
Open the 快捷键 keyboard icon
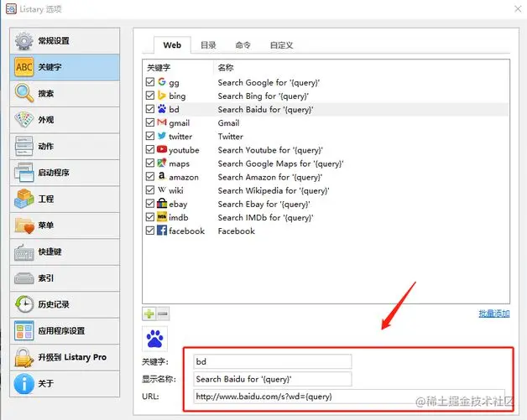[x=23, y=251]
